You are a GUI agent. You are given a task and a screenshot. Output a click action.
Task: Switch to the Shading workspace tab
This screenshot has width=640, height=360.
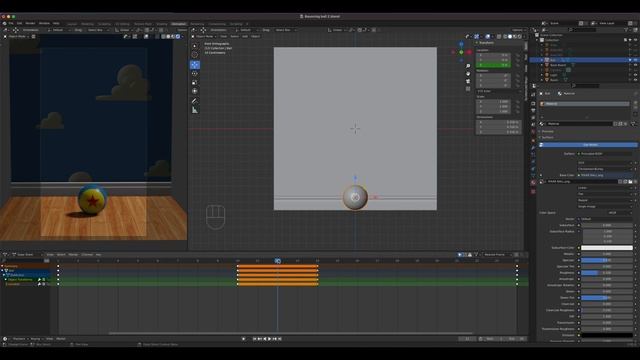tap(162, 24)
